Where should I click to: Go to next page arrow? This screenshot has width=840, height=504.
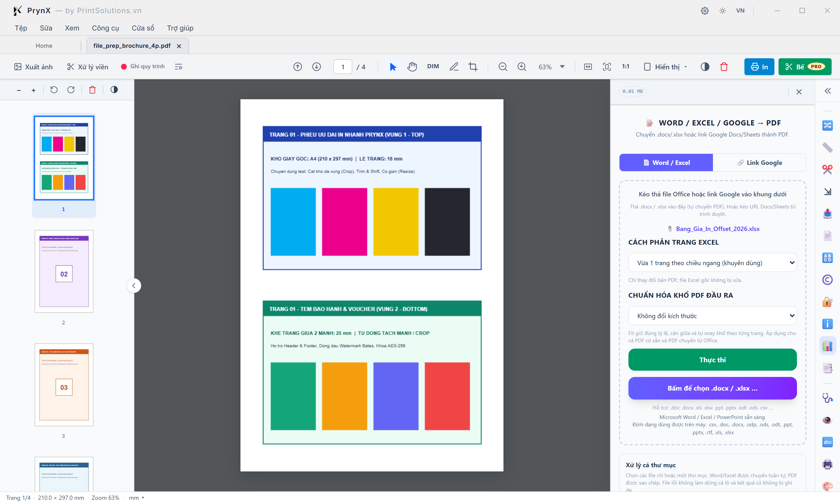(x=316, y=67)
